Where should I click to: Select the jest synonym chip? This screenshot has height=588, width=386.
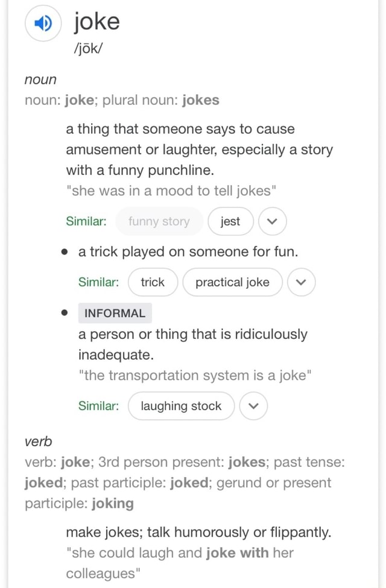[x=230, y=221]
